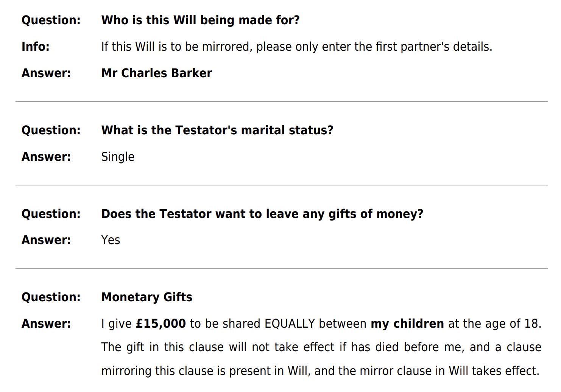Viewport: 561px width, 392px height.
Task: Click the 'Info:' label
Action: click(36, 47)
